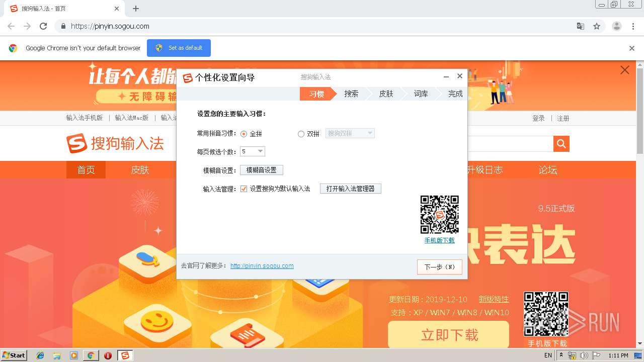Click the QR code in the wizard
Viewport: 644px width, 362px height.
[x=440, y=215]
